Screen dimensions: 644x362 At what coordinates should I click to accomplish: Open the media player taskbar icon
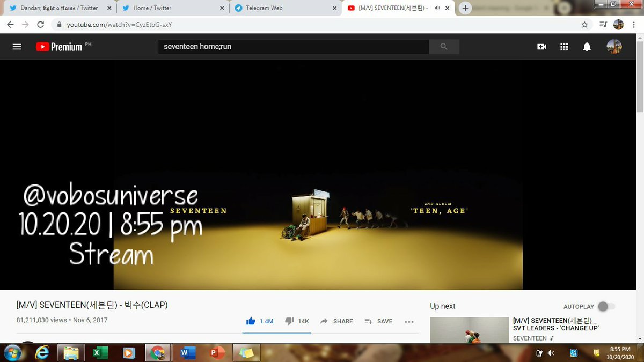129,353
